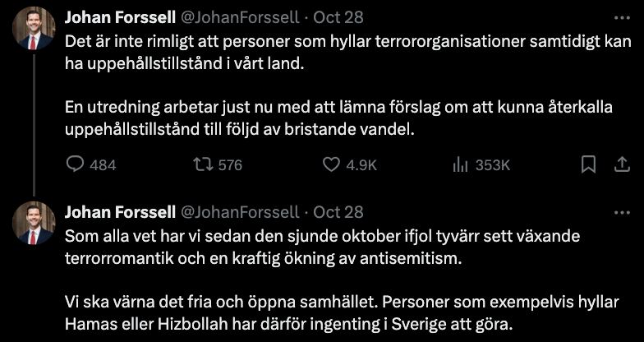Repost the first tweet with 576 reposts

point(200,164)
